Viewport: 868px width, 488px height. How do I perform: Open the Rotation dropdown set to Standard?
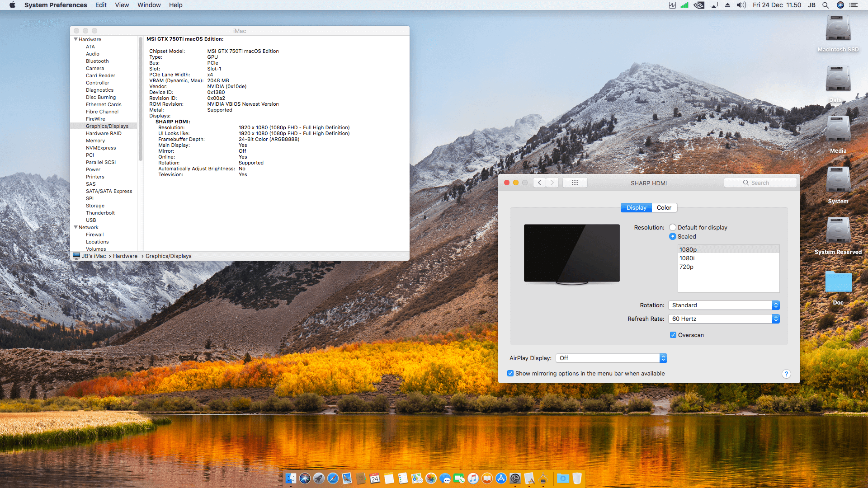pos(723,305)
